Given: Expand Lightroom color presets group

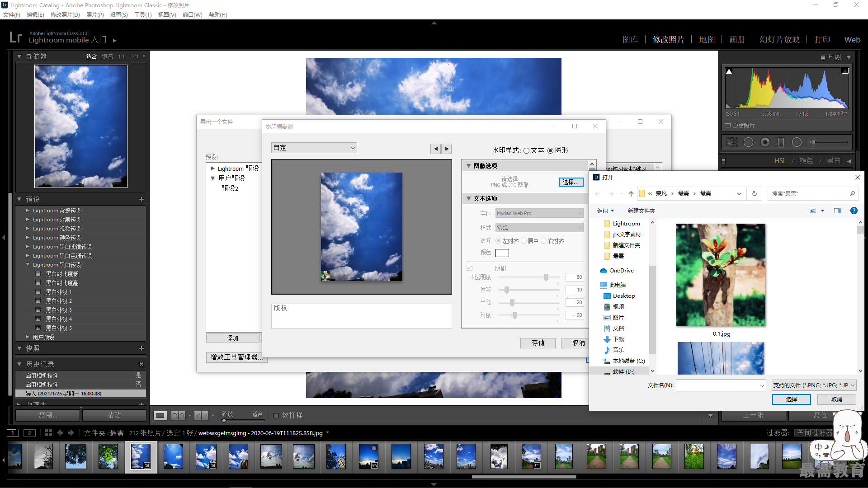Looking at the screenshot, I should [x=28, y=238].
